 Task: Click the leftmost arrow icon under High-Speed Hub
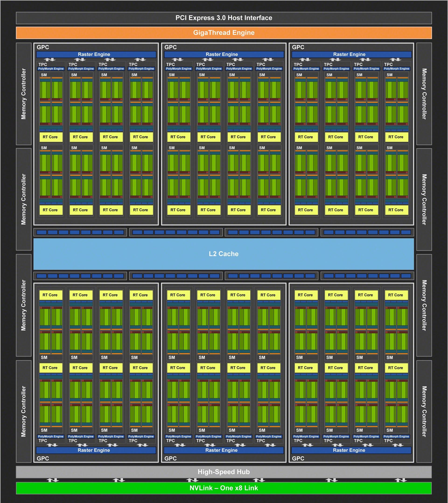[52, 480]
